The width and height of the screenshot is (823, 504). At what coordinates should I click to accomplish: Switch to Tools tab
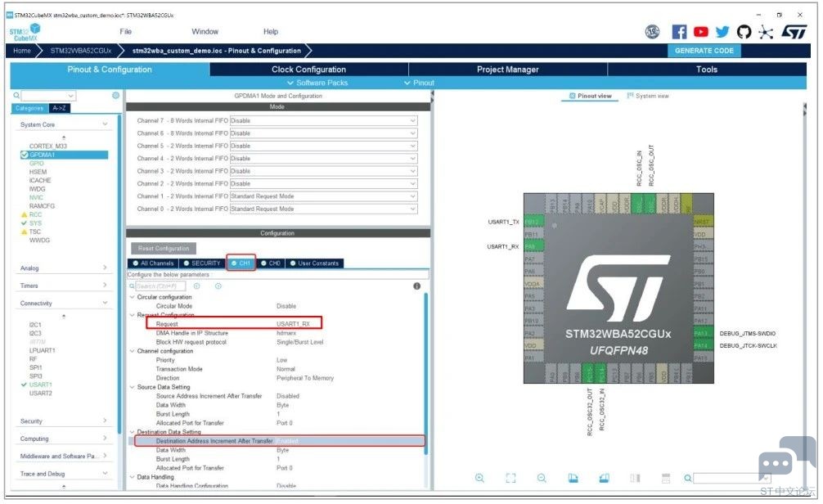tap(707, 70)
